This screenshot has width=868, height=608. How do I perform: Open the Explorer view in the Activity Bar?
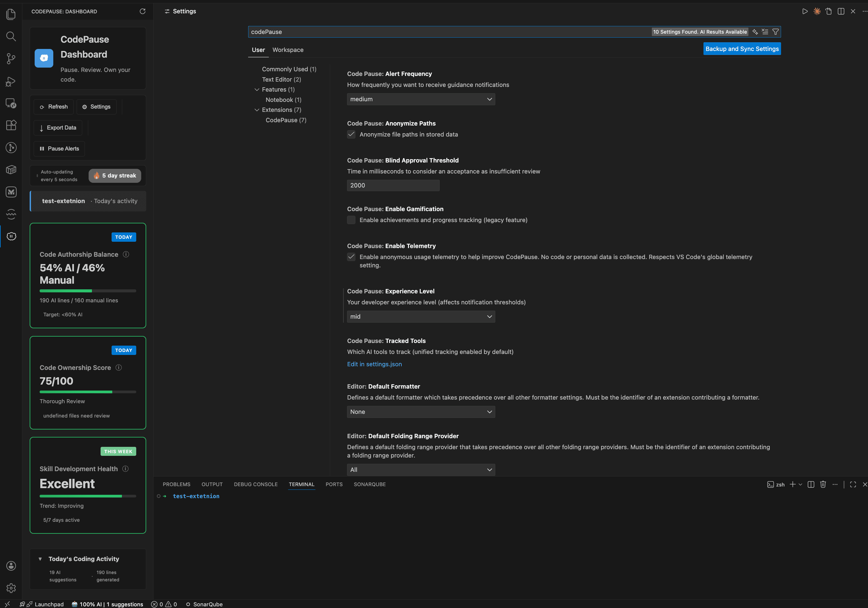(11, 14)
